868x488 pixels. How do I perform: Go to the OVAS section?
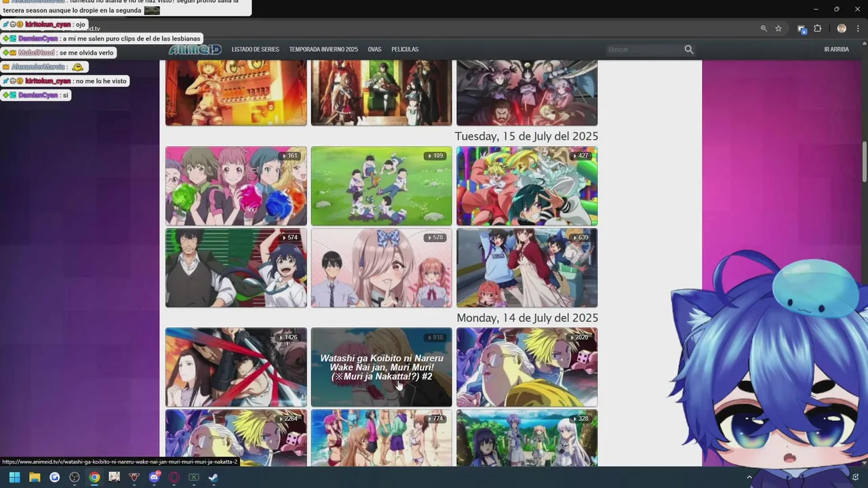click(x=374, y=49)
